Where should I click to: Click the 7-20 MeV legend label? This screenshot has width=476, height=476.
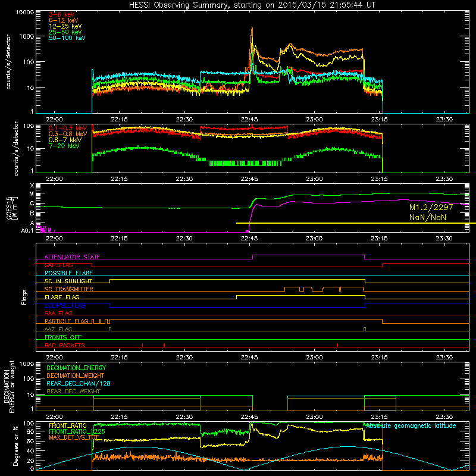coord(64,146)
